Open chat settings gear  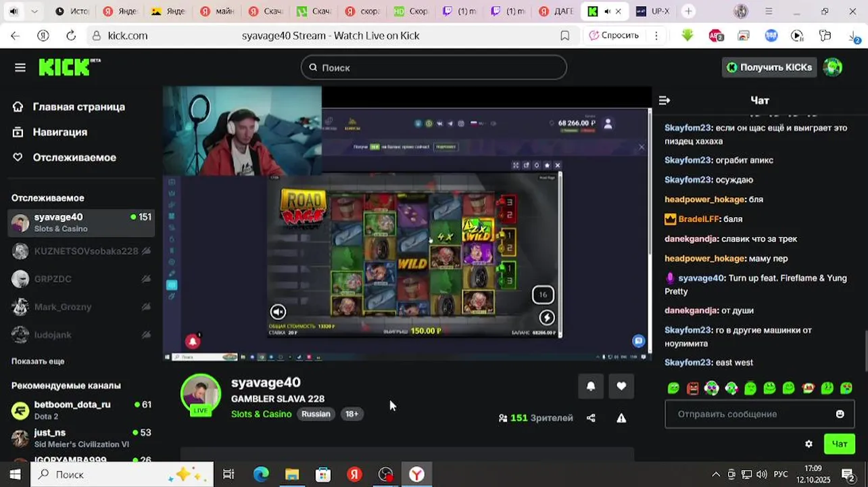tap(809, 444)
